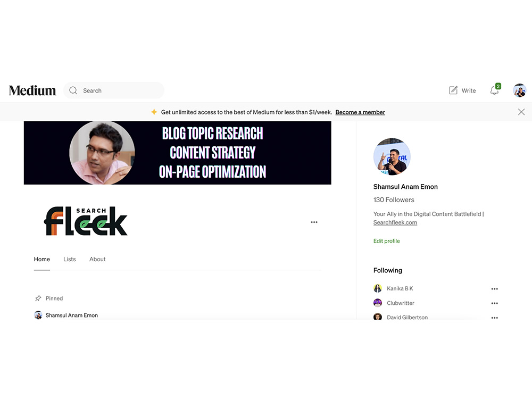Open the more options for Clubwritter

pyautogui.click(x=495, y=303)
